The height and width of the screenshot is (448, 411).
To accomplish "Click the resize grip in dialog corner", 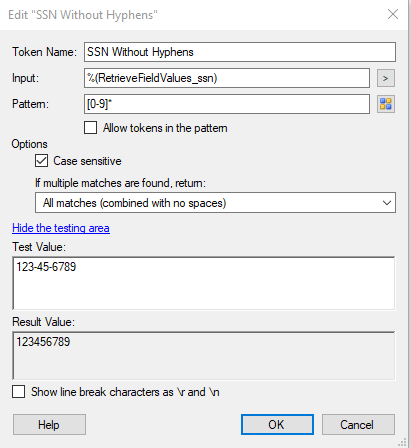I will click(402, 442).
